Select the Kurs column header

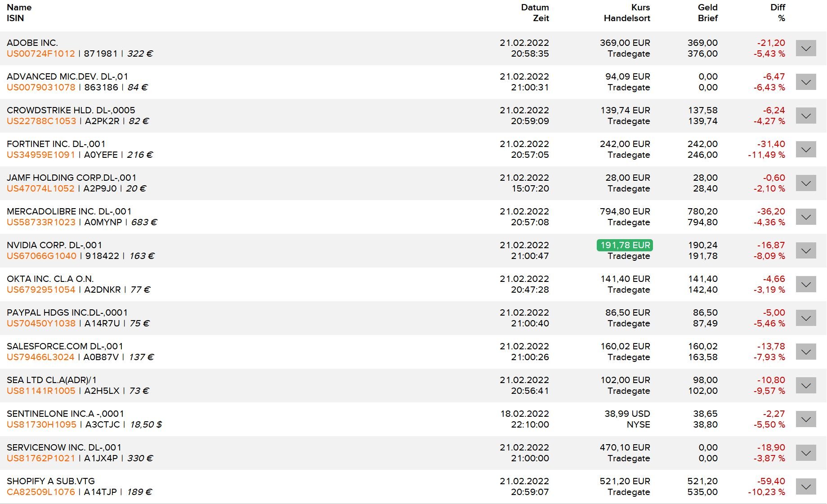pos(640,7)
